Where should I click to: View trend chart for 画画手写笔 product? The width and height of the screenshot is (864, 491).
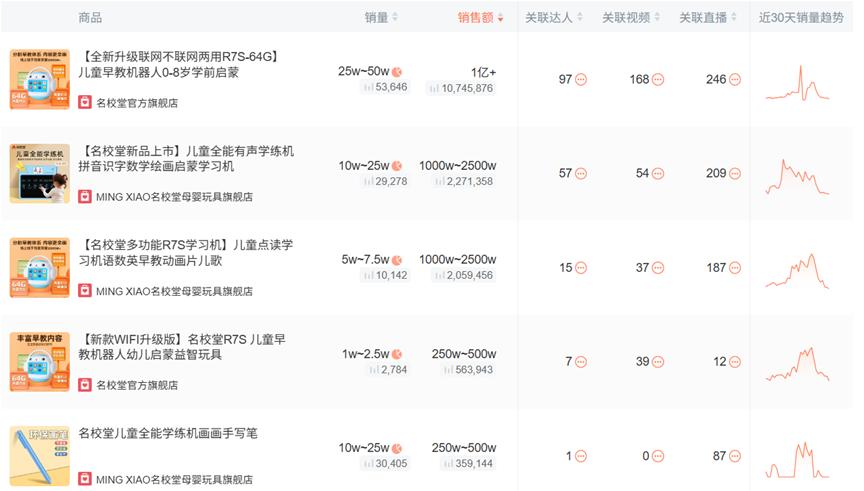point(797,460)
